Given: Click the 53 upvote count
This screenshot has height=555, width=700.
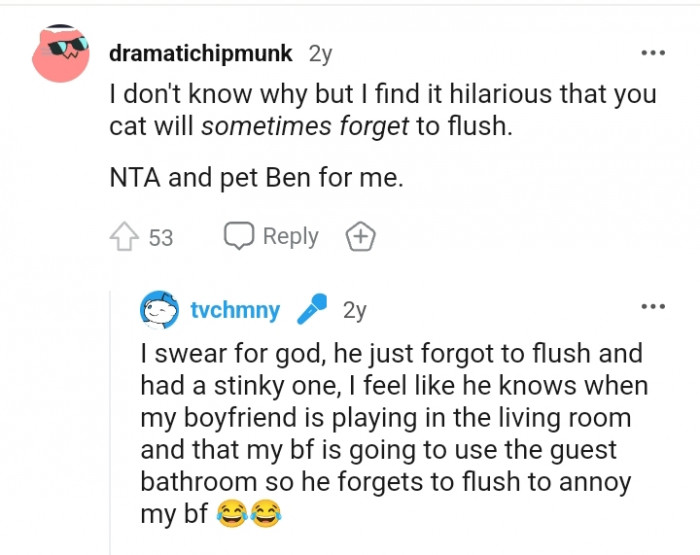Looking at the screenshot, I should click(x=161, y=238).
